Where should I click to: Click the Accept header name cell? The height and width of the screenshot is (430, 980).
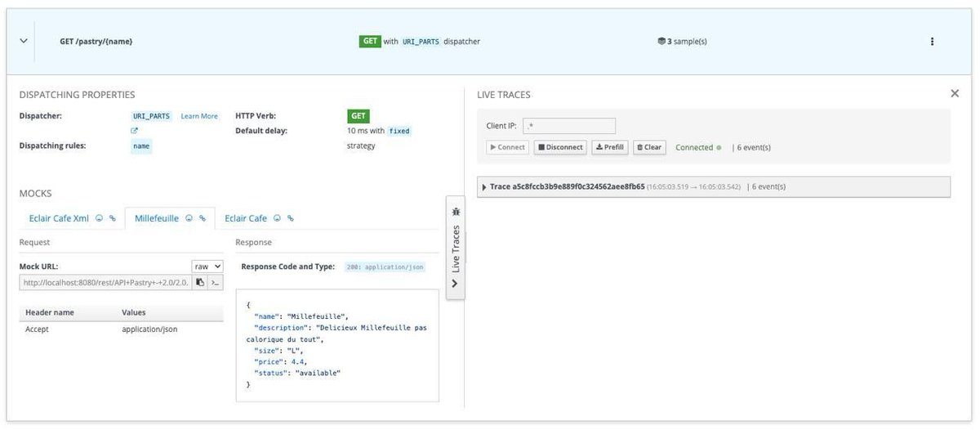click(x=37, y=329)
